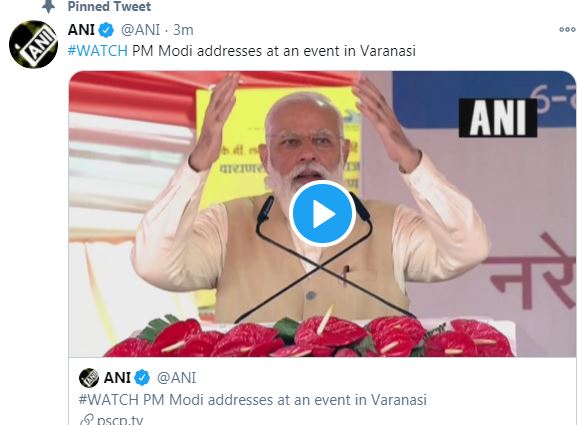Click the pin icon beside Pinned Tweet
585x425 pixels.
coord(49,6)
